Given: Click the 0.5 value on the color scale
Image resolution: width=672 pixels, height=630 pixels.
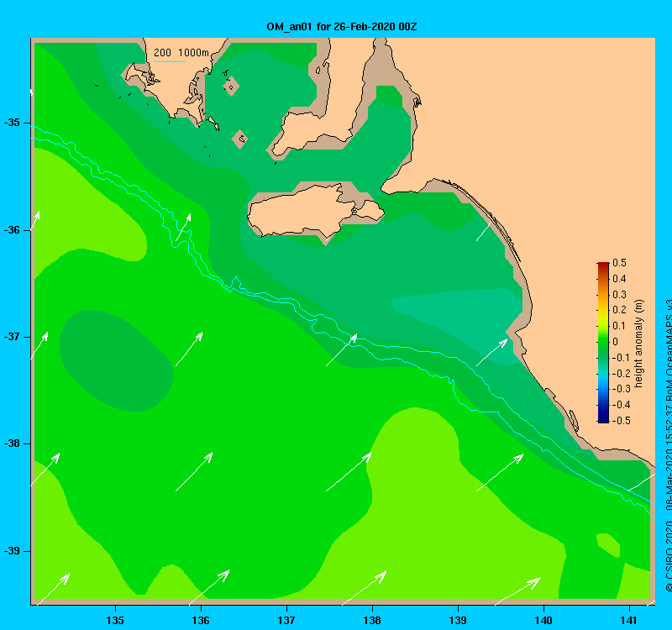Looking at the screenshot, I should [619, 263].
